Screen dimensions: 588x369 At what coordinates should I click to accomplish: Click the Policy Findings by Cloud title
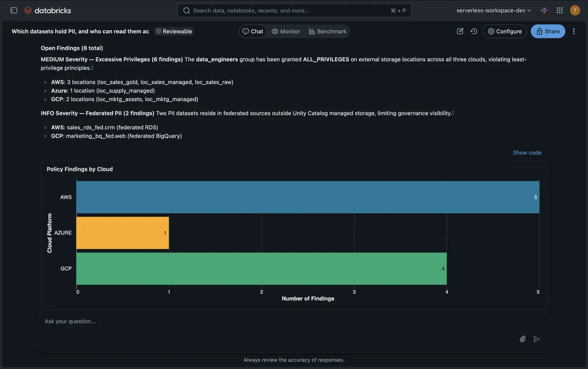point(80,169)
